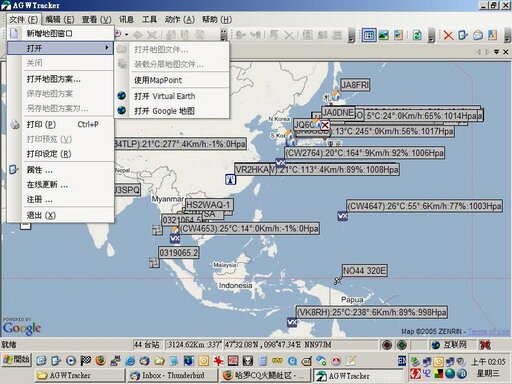Click the JA0DNE station label
This screenshot has width=512, height=384.
point(338,112)
